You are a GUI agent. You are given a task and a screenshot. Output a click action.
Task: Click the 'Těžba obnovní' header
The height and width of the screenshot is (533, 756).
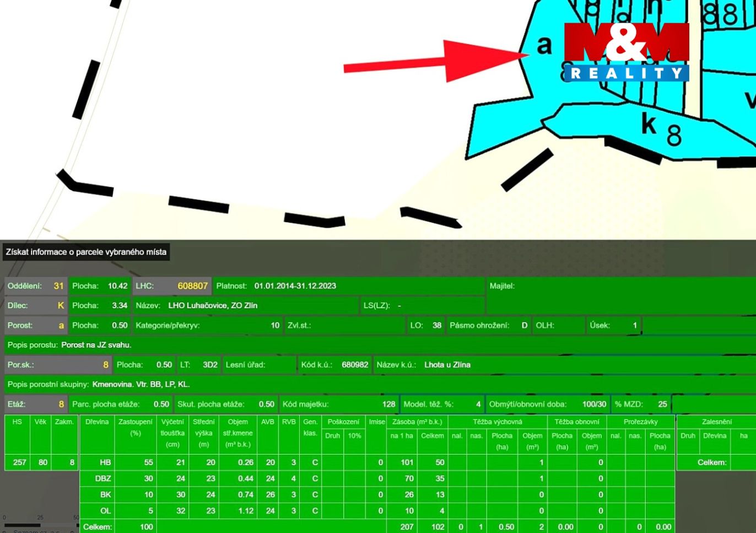tap(577, 422)
